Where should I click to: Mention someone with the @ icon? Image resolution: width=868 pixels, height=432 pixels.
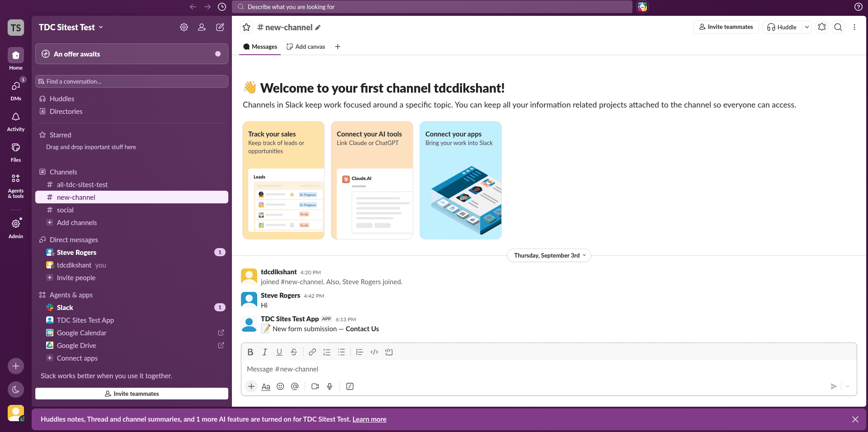[295, 386]
